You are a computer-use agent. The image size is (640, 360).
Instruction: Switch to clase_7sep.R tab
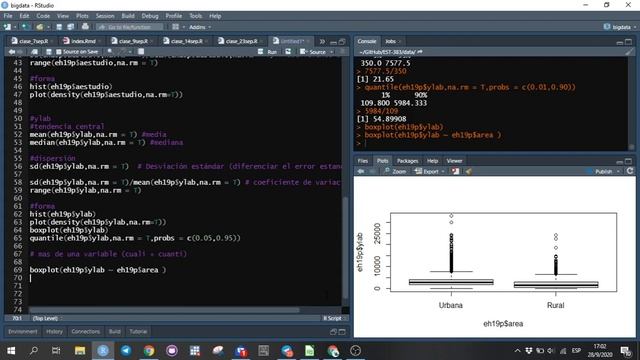[32, 41]
